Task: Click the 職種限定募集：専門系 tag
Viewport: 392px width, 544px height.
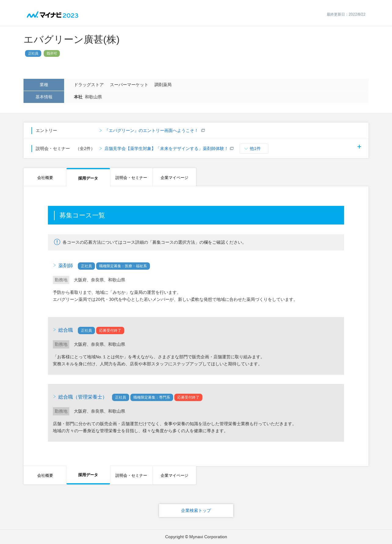Action: [152, 397]
